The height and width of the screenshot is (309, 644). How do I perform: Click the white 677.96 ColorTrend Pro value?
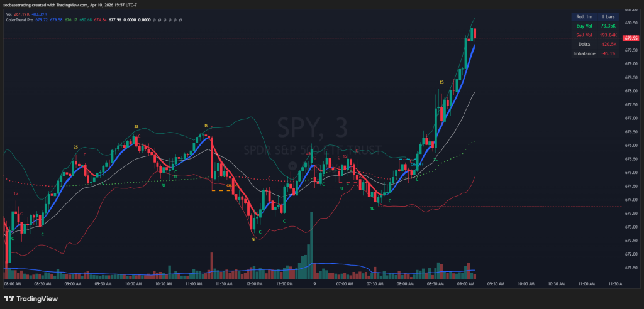(115, 19)
